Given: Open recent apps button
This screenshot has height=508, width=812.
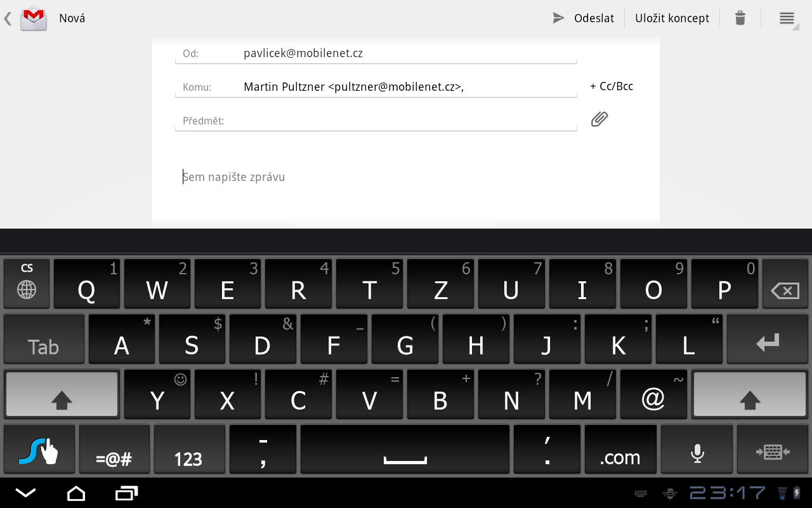Looking at the screenshot, I should (127, 493).
